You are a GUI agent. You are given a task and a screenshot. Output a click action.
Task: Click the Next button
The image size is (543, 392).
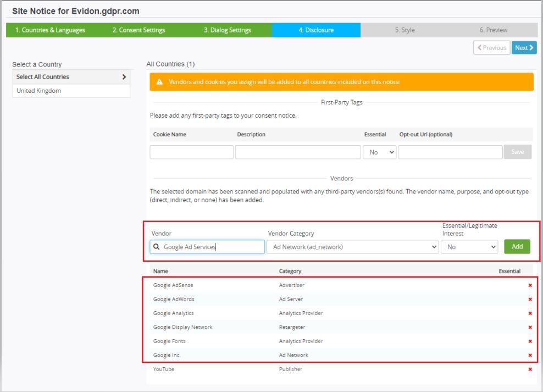pos(524,48)
